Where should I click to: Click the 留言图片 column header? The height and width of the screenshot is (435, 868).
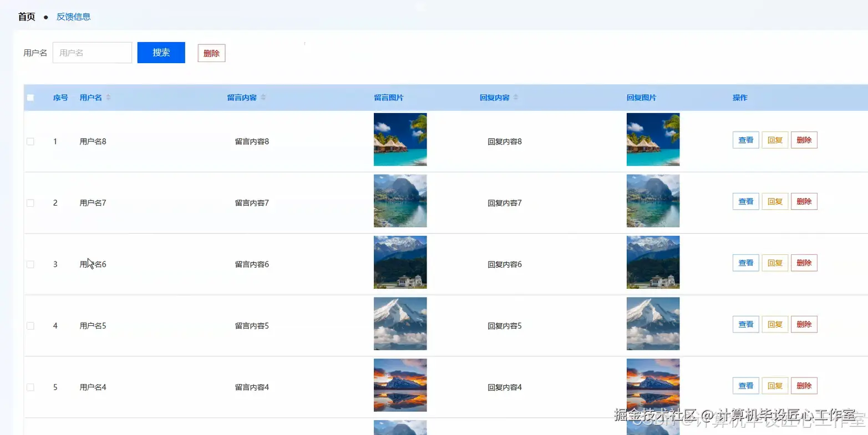click(x=389, y=98)
